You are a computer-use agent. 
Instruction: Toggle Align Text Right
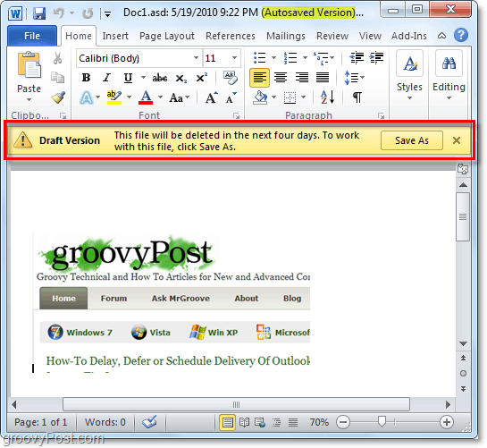tap(301, 78)
